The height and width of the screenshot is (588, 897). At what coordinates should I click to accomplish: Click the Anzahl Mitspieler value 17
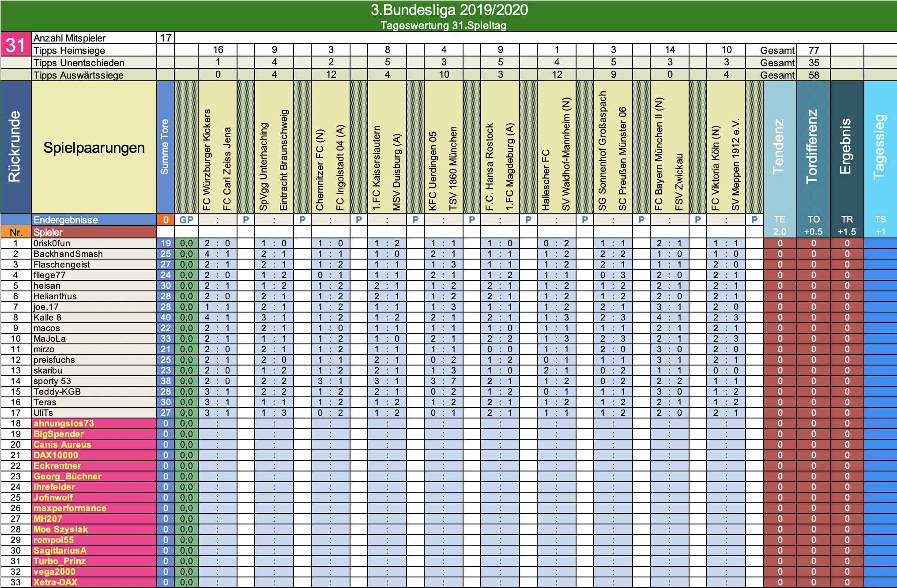(x=166, y=38)
